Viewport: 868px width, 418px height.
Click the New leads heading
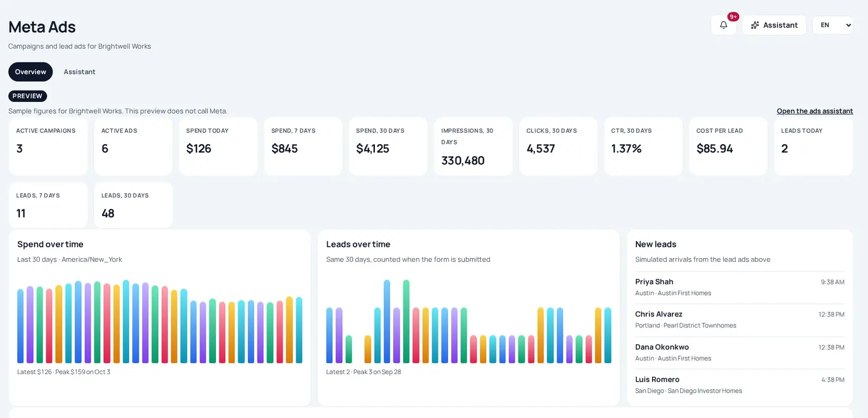coord(656,245)
